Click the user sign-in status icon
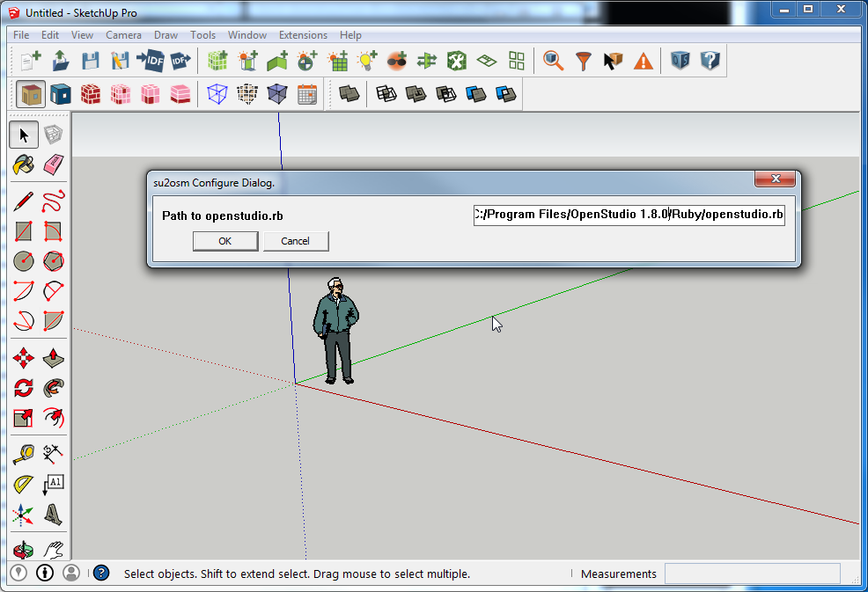The height and width of the screenshot is (592, 868). point(71,573)
